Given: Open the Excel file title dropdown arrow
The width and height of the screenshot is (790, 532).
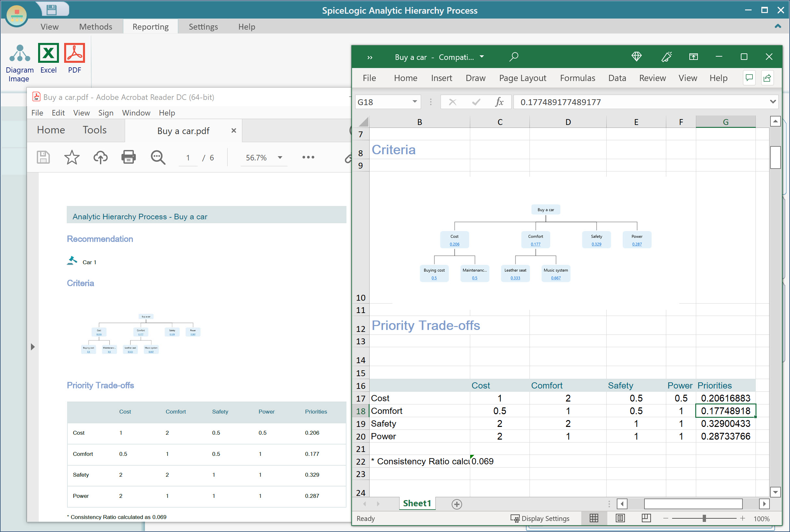Looking at the screenshot, I should [x=482, y=57].
